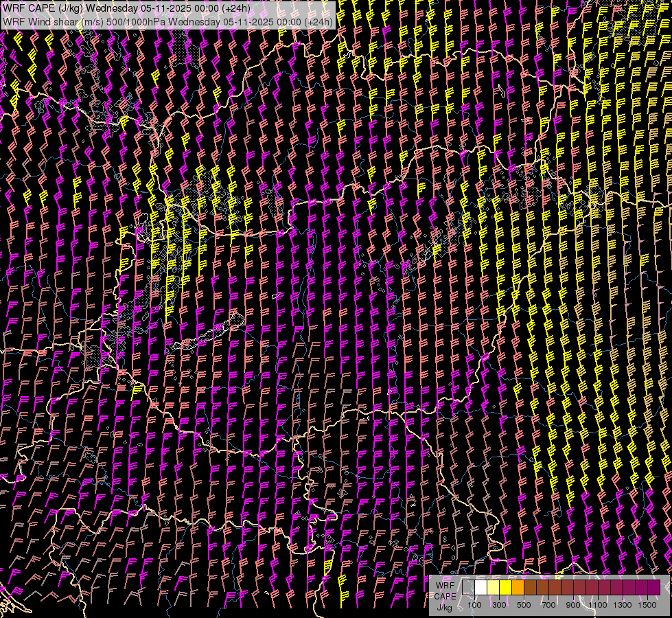Viewport: 672px width, 618px height.
Task: Click the 100 legend scale label
Action: coord(474,605)
